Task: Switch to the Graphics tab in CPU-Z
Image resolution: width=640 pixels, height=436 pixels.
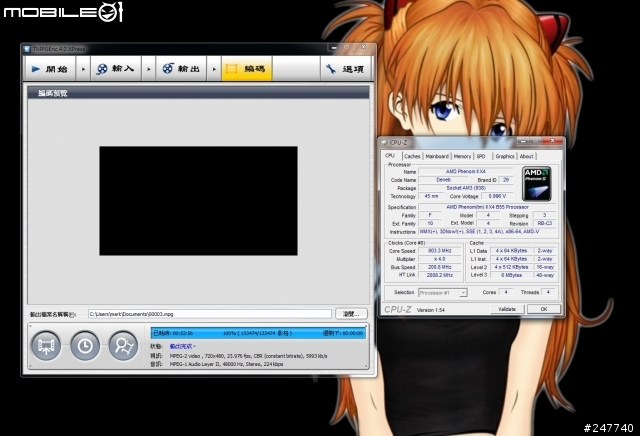Action: coord(505,156)
